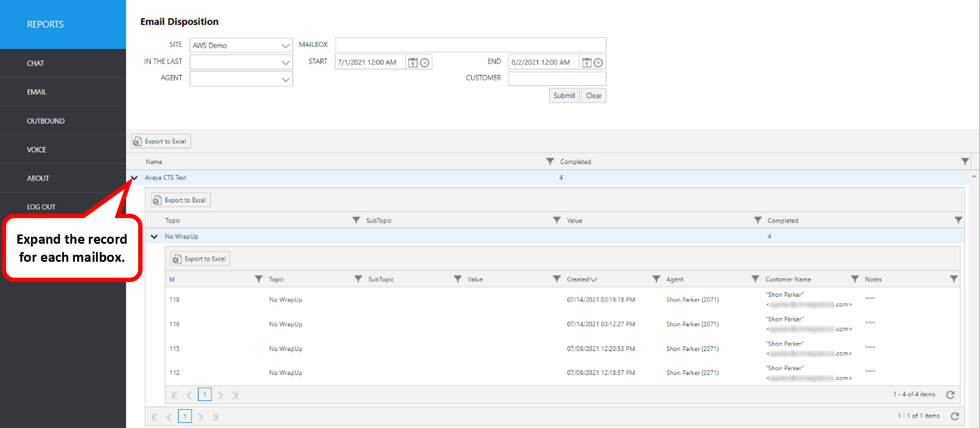Filter the detail grid SubTopic column
Image resolution: width=980 pixels, height=428 pixels.
click(458, 279)
